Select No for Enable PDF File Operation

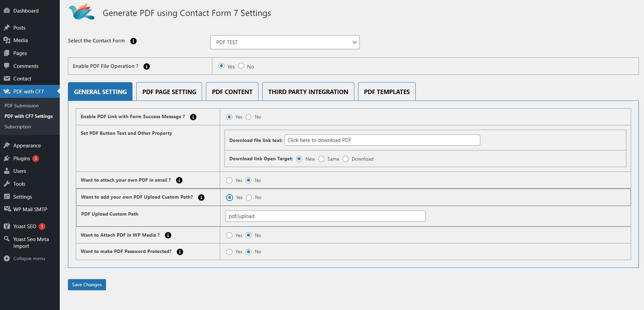pyautogui.click(x=241, y=66)
